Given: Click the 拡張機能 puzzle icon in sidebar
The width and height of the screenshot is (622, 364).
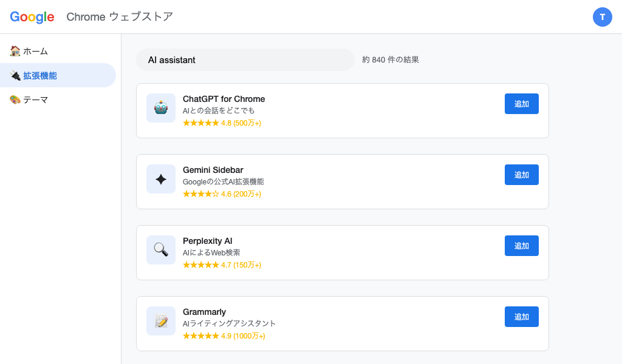Looking at the screenshot, I should pos(15,75).
